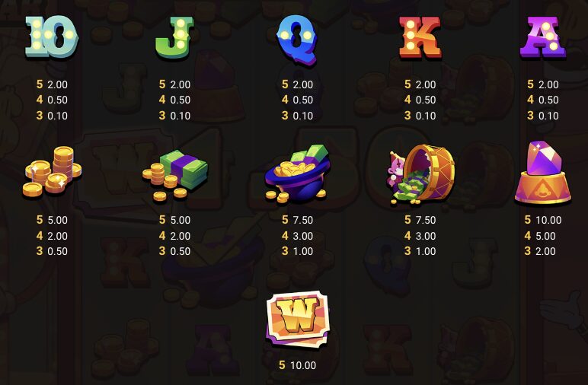The width and height of the screenshot is (588, 385).
Task: Select the top hat full of coins
Action: tap(297, 174)
